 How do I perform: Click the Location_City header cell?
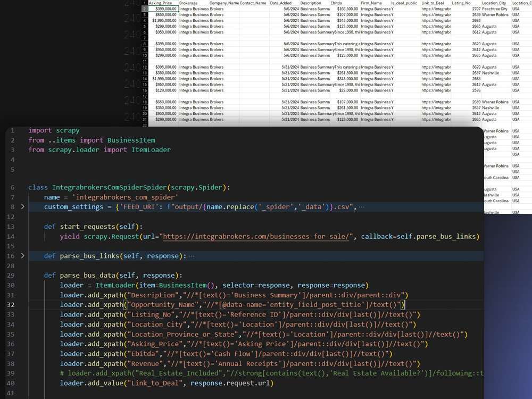(496, 3)
